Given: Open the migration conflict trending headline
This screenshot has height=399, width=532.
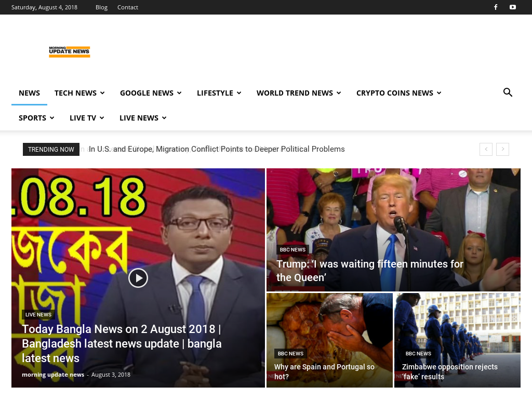Looking at the screenshot, I should [217, 149].
